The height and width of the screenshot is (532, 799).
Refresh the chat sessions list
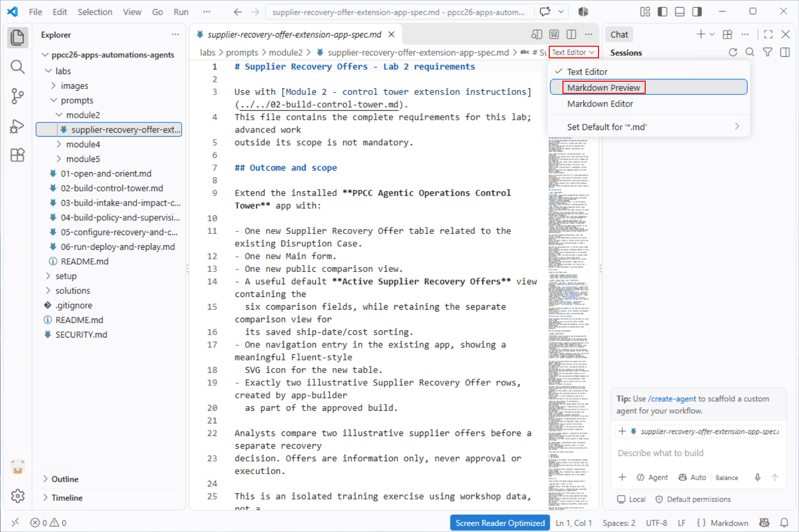coord(733,52)
